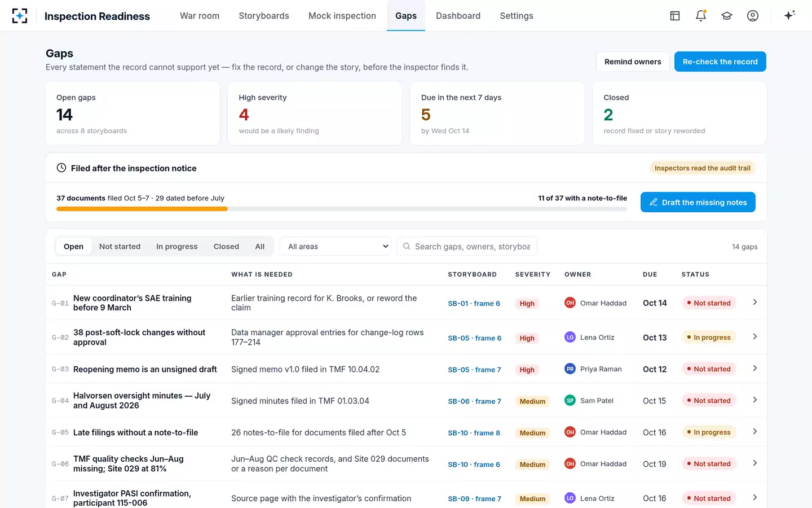
Task: Open SB-05 · frame 7 storyboard link
Action: [475, 369]
